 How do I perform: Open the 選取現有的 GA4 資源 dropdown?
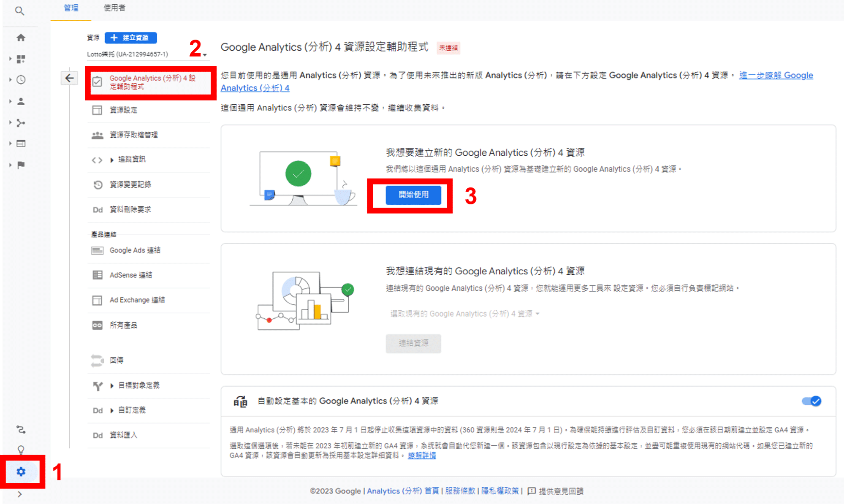[x=464, y=314]
